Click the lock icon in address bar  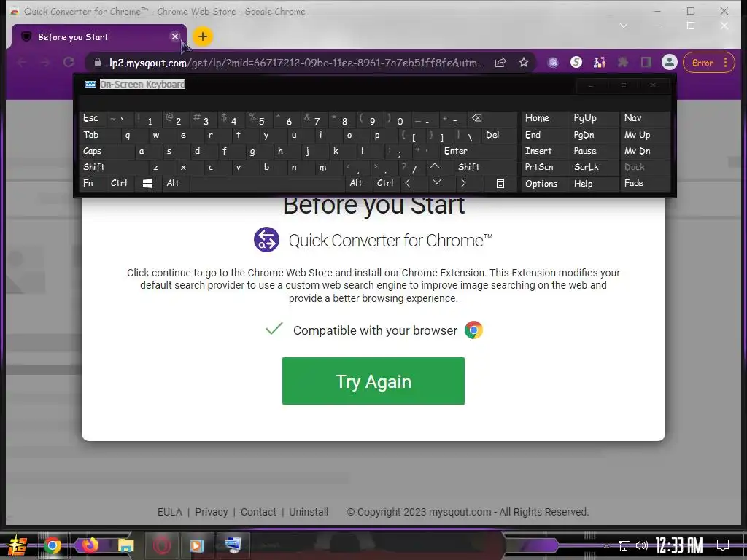click(x=98, y=63)
